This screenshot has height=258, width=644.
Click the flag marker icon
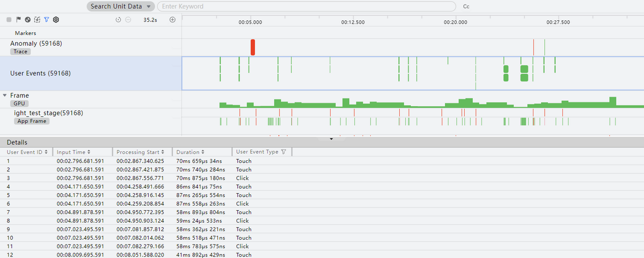pos(18,20)
